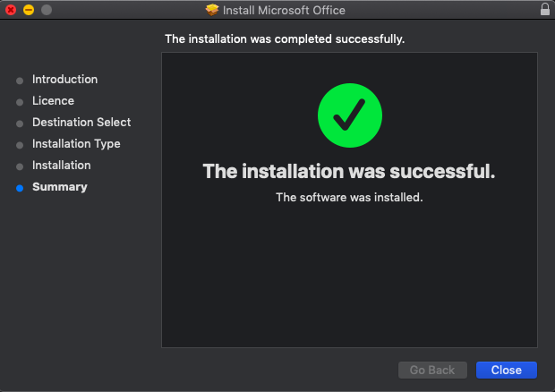This screenshot has height=392, width=555.
Task: Click the grey bullet beside Introduction
Action: 20,81
